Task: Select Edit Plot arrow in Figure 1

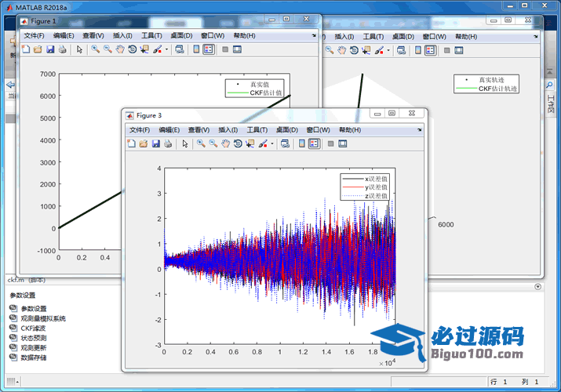Action: [x=79, y=49]
